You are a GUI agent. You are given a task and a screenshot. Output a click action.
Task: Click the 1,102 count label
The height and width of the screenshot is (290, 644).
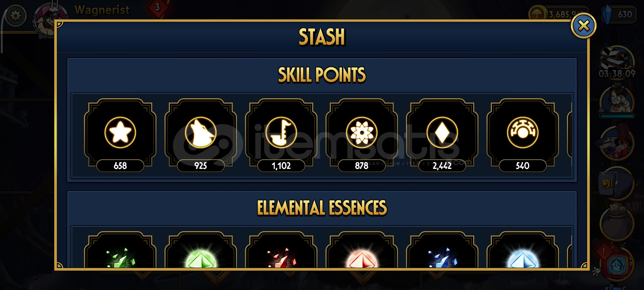click(x=281, y=166)
